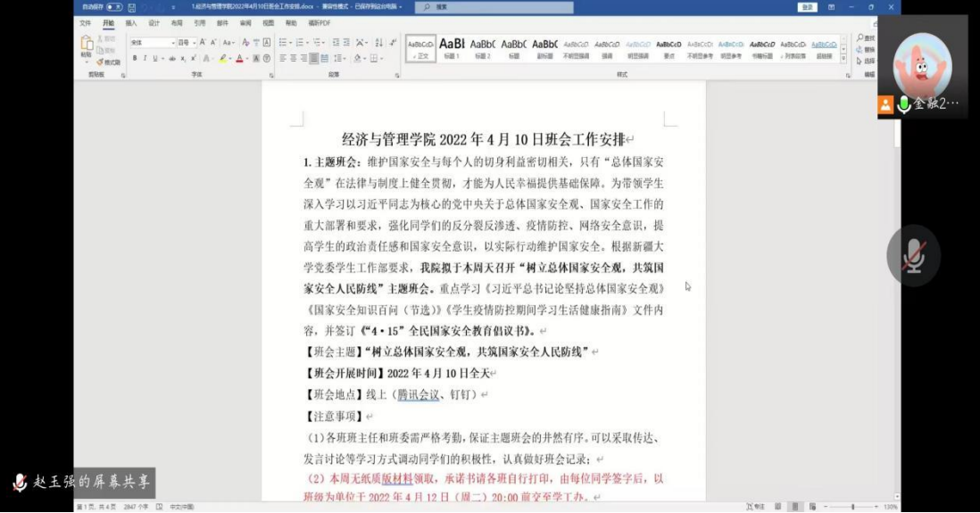Toggle the AutoSave (自动保存) switch

click(x=114, y=7)
